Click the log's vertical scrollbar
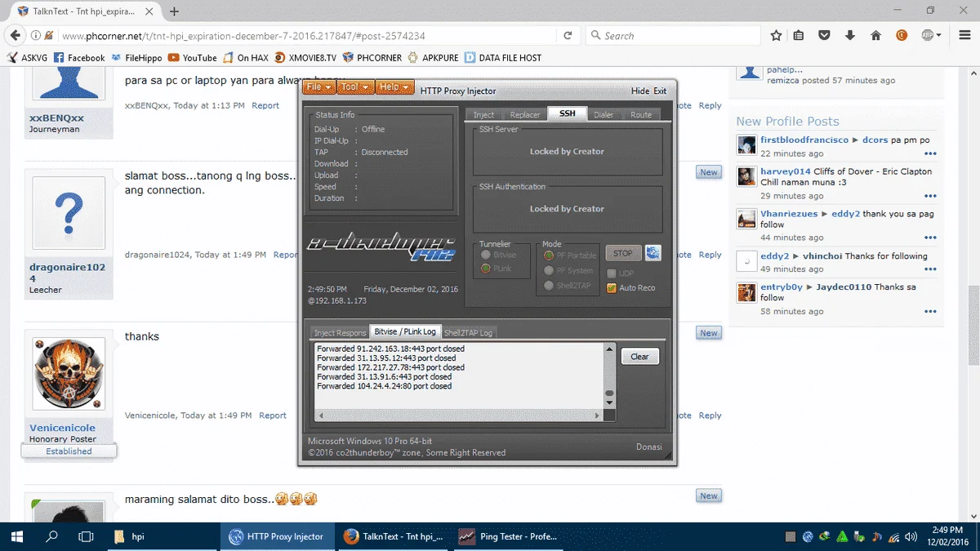Screen dimensions: 980x551 tap(609, 375)
